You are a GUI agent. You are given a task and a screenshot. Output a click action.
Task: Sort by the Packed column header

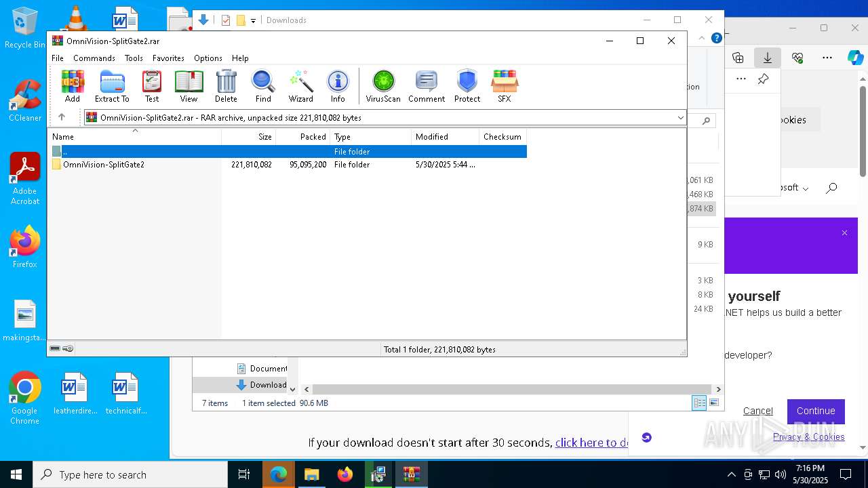tap(303, 136)
